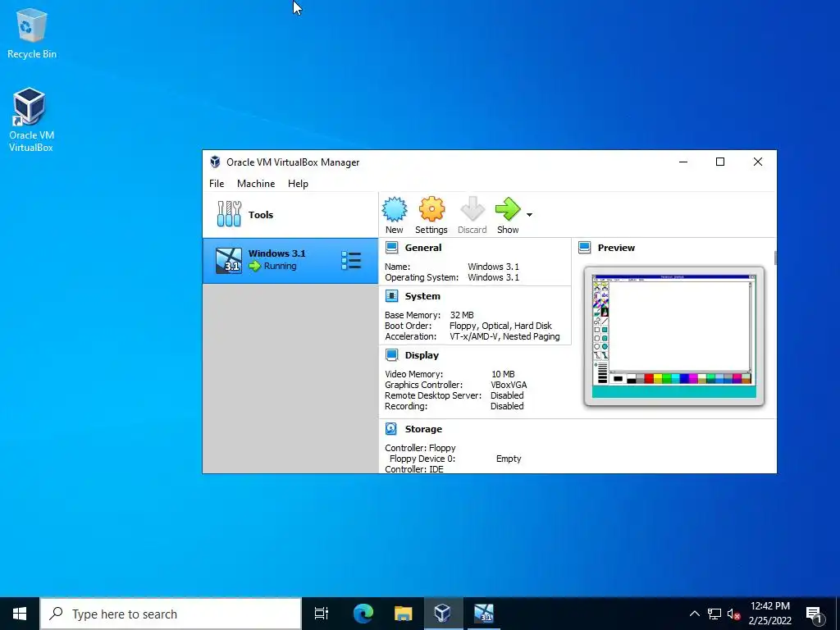Expand the hidden system tray icons chevron
This screenshot has width=840, height=630.
point(694,614)
